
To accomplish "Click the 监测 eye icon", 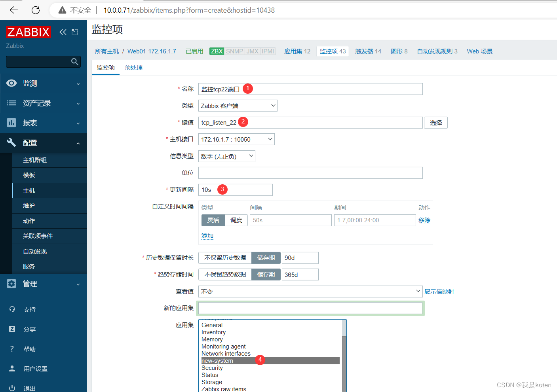I will click(x=11, y=83).
